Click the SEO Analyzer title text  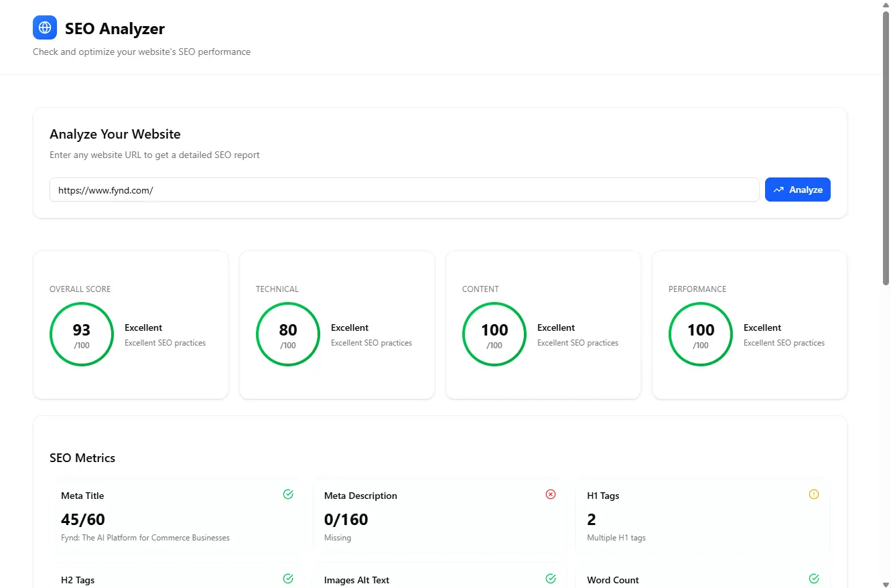coord(115,28)
